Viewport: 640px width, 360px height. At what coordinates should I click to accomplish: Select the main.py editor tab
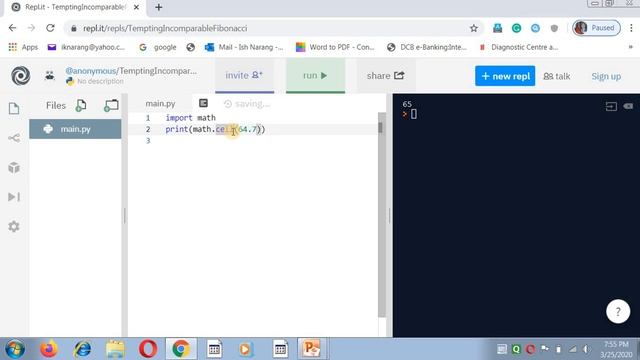160,104
